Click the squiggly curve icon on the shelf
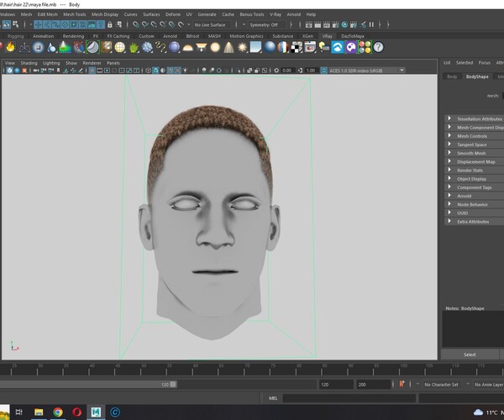Viewport: 504px width, 420px height. point(160,48)
